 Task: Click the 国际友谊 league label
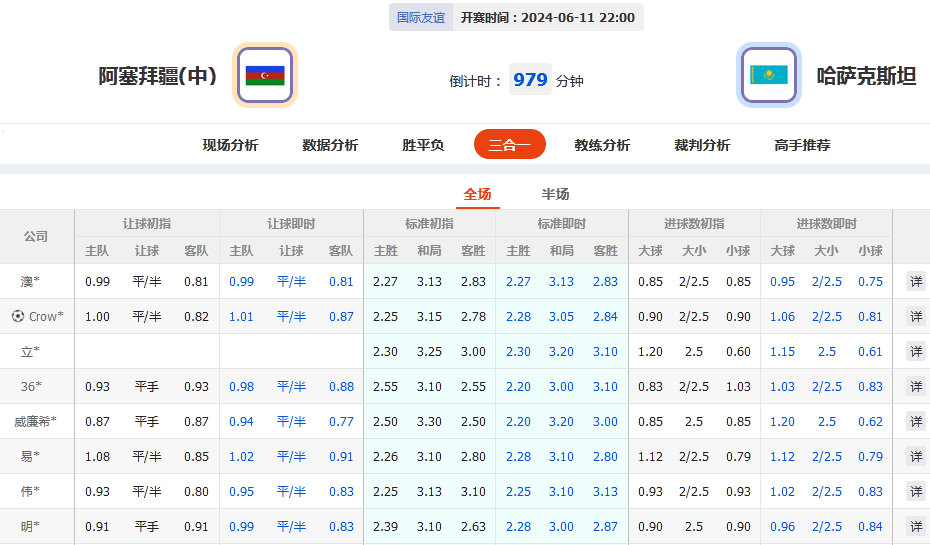(422, 17)
